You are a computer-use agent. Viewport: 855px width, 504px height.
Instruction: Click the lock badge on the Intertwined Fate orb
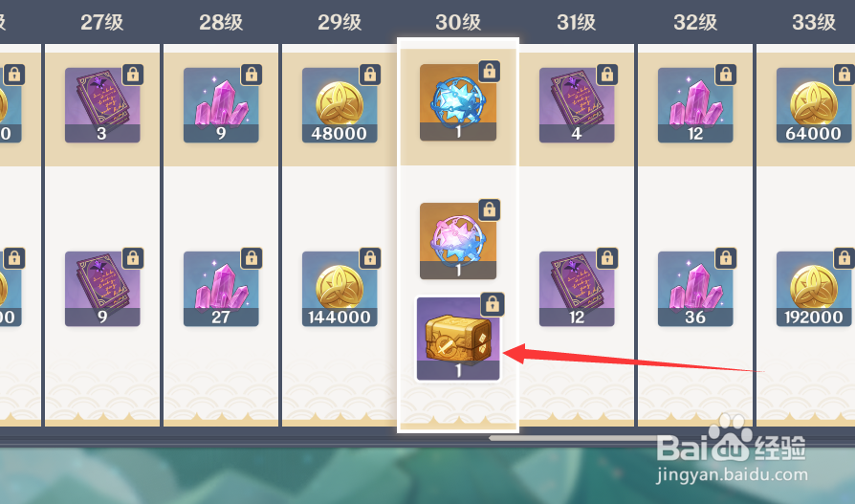pos(489,209)
